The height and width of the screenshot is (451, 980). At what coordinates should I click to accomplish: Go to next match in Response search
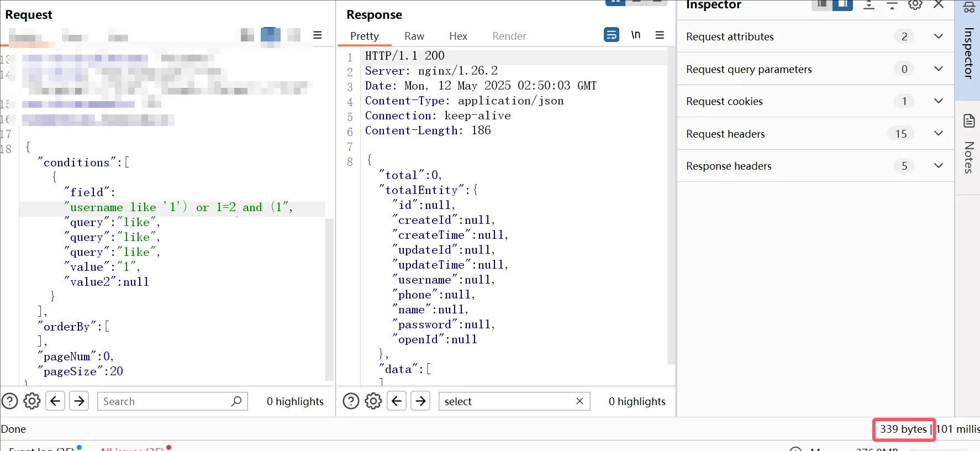pos(420,401)
